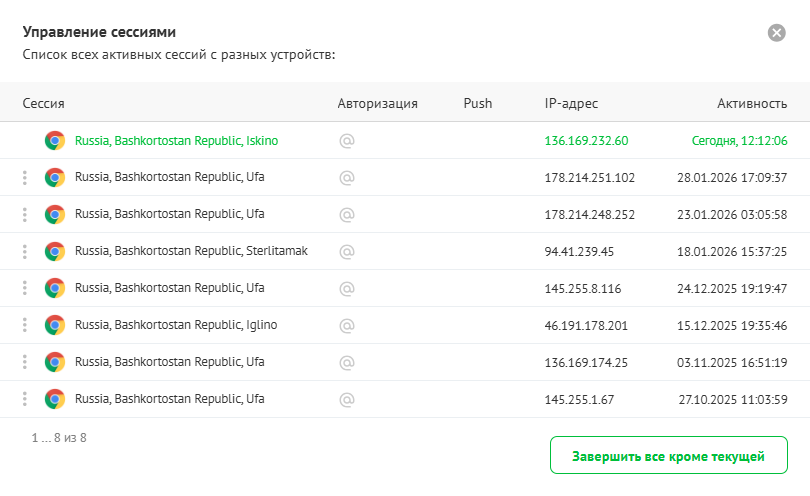Click authorization @ icon in Iskino row
Image resolution: width=810 pixels, height=496 pixels.
click(x=347, y=141)
